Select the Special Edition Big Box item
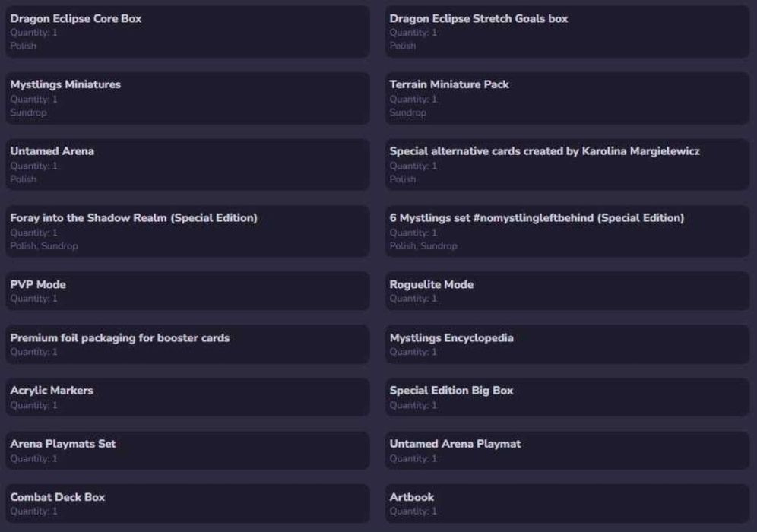The image size is (757, 532). click(x=566, y=397)
